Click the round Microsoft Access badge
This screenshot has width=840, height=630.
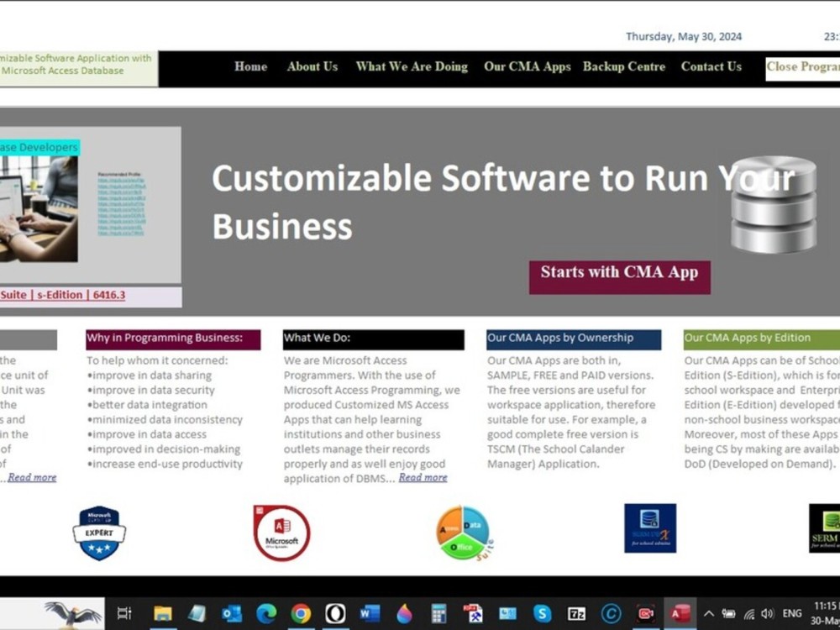click(281, 533)
